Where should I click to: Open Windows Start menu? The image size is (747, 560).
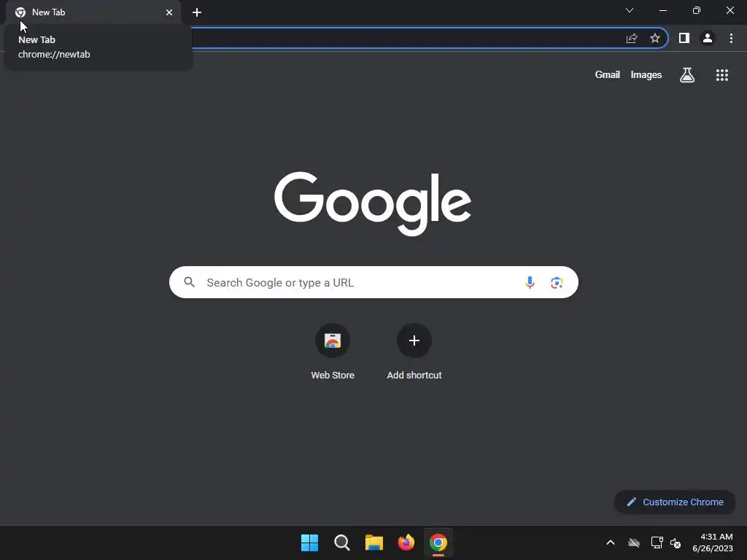(x=309, y=542)
